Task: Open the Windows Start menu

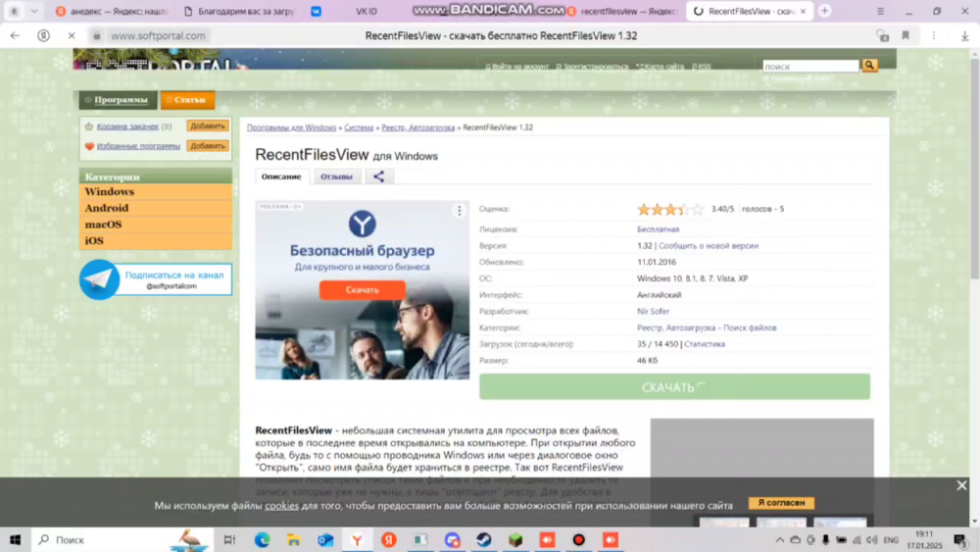Action: [x=15, y=539]
